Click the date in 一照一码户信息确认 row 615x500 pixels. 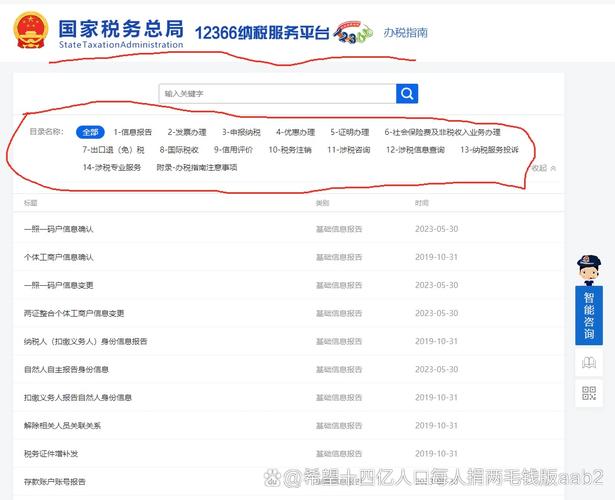click(x=437, y=229)
